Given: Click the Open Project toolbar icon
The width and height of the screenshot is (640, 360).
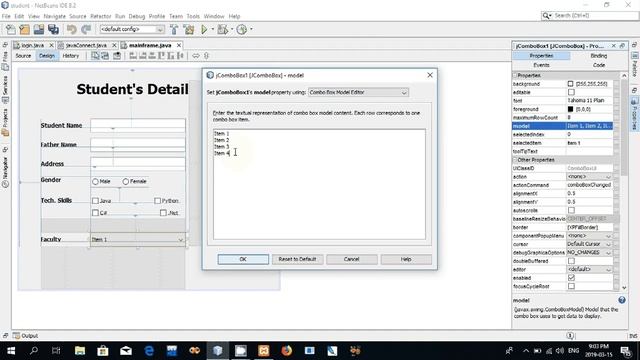Looking at the screenshot, I should pos(39,29).
